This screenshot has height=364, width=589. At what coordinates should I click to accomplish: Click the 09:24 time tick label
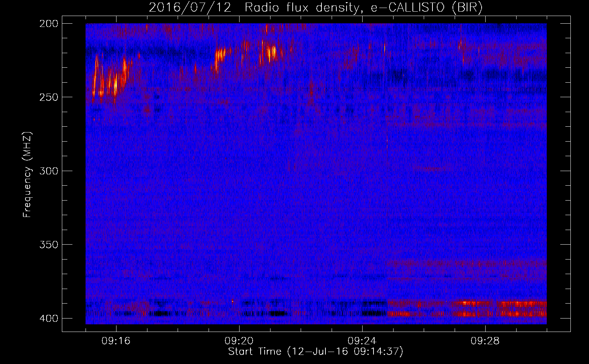(362, 341)
